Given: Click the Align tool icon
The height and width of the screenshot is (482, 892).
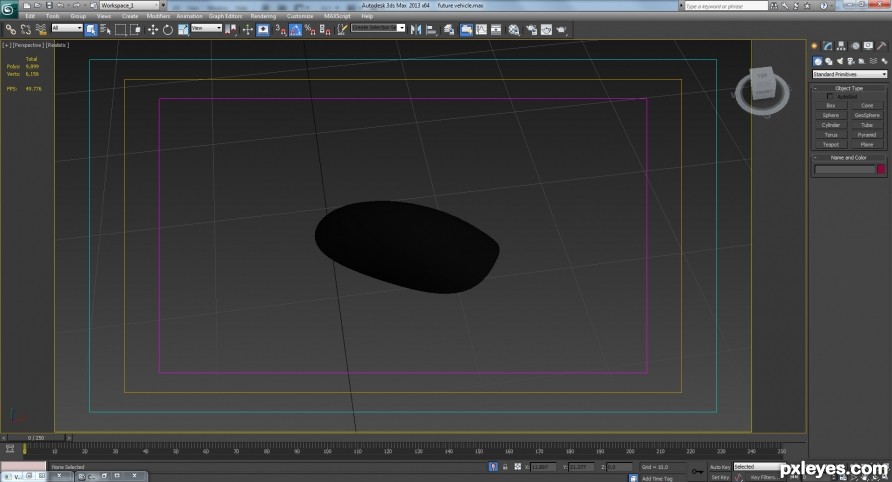Looking at the screenshot, I should pyautogui.click(x=431, y=30).
